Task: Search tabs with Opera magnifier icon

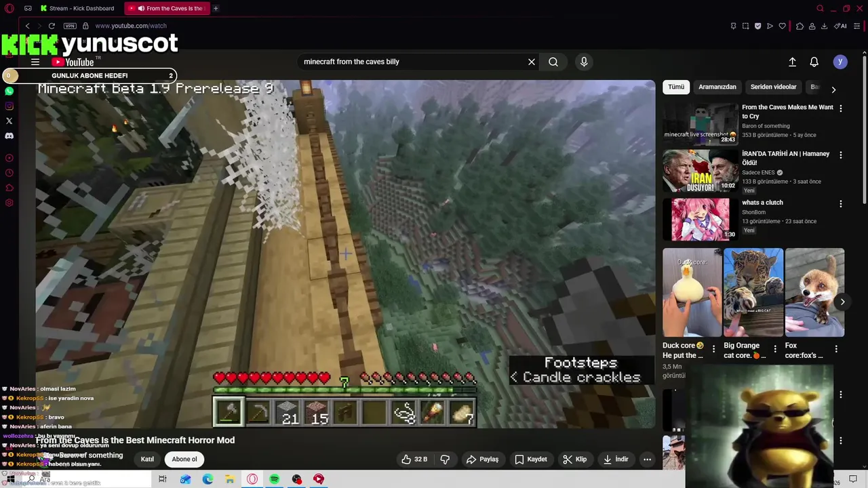Action: click(820, 8)
